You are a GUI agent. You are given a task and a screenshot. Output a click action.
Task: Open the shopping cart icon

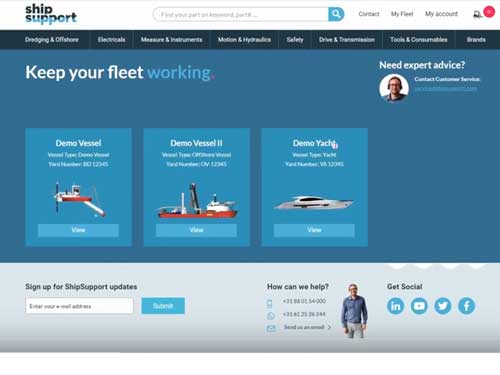click(x=477, y=14)
